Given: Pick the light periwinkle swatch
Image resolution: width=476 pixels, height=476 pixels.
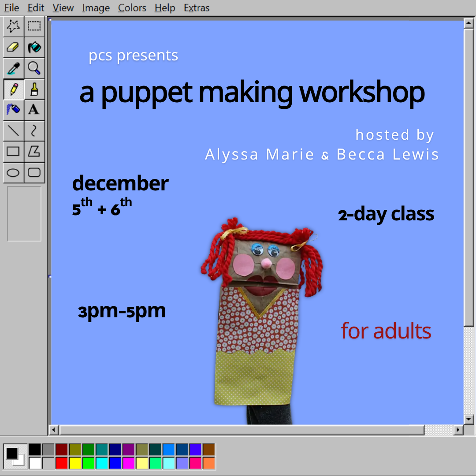Looking at the screenshot, I should click(182, 463).
